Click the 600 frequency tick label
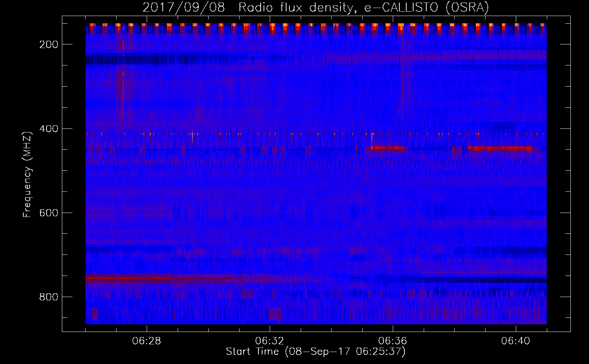This screenshot has width=589, height=364. click(x=49, y=213)
